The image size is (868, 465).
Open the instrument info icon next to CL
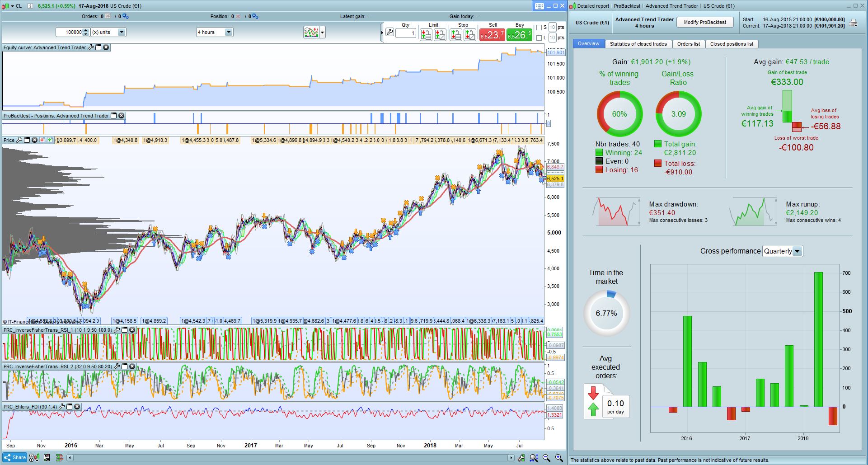coord(30,6)
